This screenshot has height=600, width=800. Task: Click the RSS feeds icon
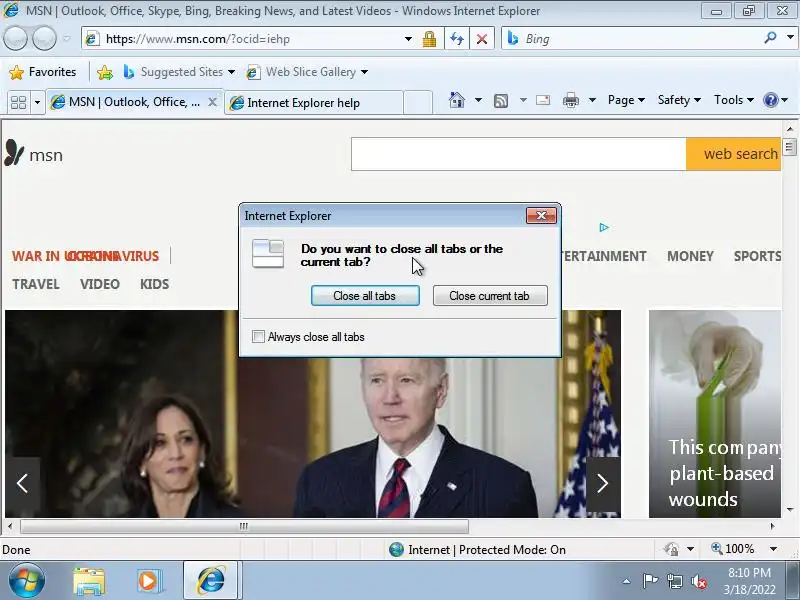coord(501,101)
